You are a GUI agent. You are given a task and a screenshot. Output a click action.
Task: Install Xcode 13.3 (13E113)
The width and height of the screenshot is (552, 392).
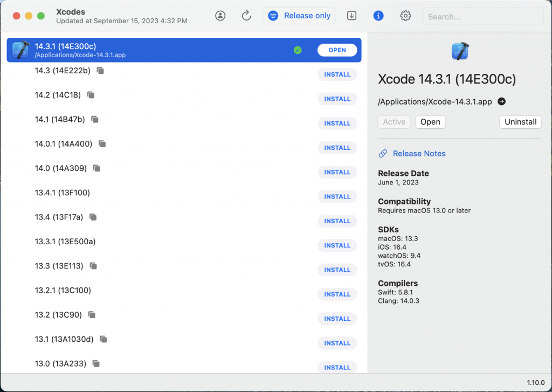(337, 270)
